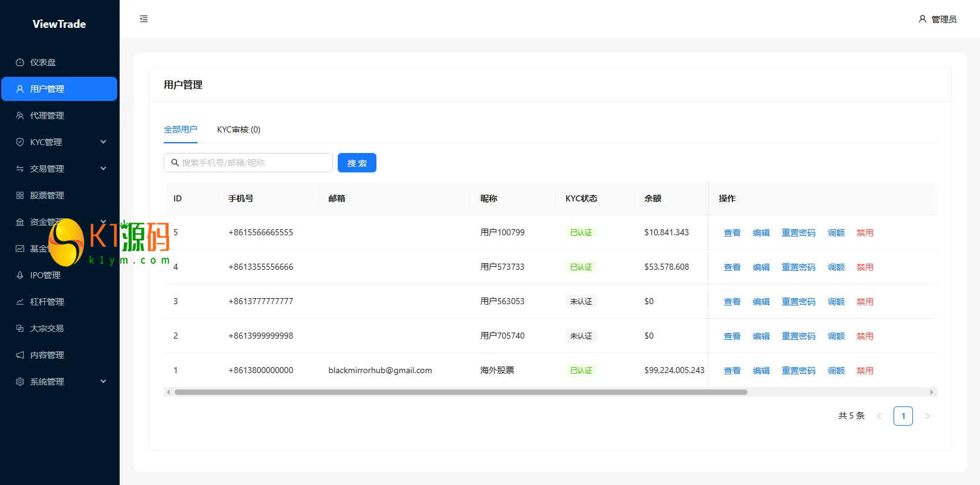980x485 pixels.
Task: Open 内容管理 menu item
Action: 59,355
